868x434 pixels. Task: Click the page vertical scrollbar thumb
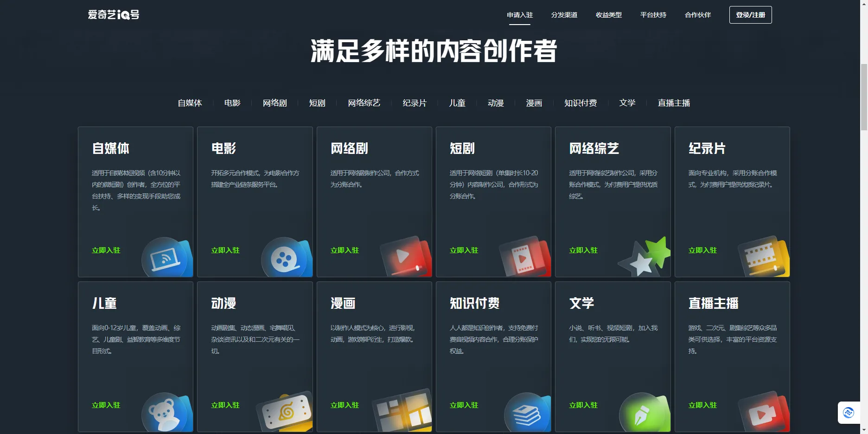tap(864, 97)
